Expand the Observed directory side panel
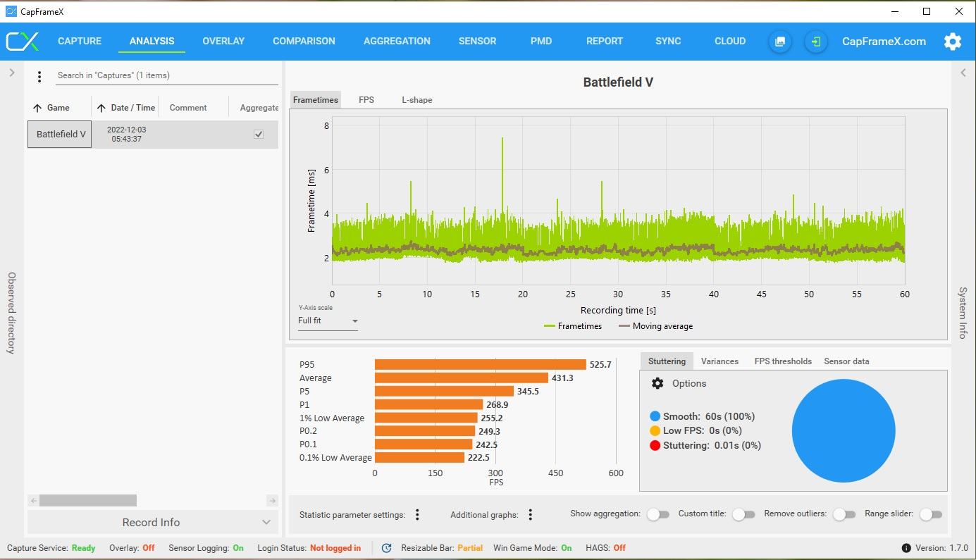This screenshot has width=976, height=560. click(11, 73)
